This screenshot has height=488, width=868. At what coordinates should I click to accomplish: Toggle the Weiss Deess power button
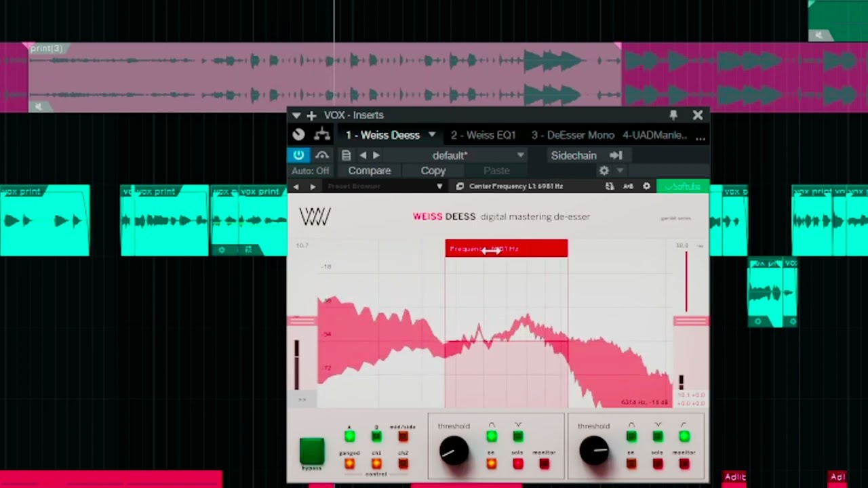tap(298, 155)
